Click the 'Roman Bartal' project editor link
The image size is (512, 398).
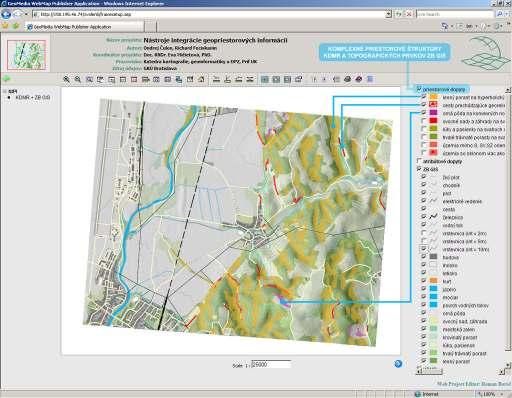497,384
